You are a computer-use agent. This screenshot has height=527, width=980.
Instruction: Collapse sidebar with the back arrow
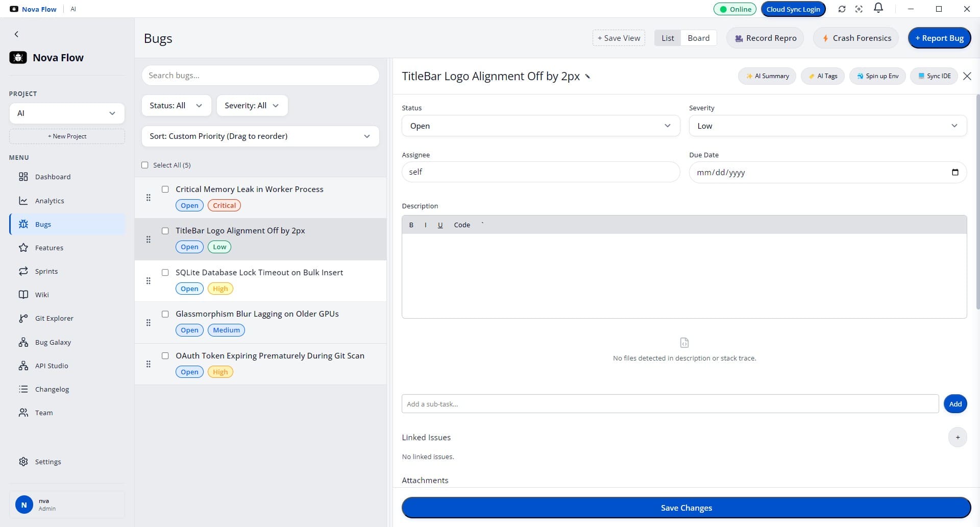(x=16, y=34)
